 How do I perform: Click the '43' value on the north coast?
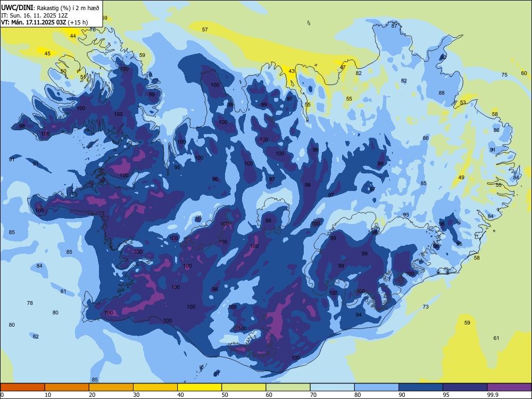(292, 71)
